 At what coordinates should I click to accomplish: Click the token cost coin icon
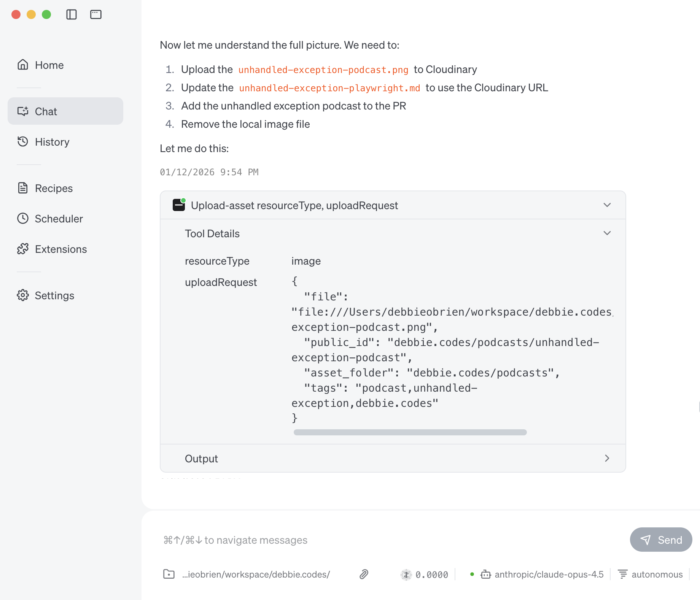pyautogui.click(x=406, y=575)
